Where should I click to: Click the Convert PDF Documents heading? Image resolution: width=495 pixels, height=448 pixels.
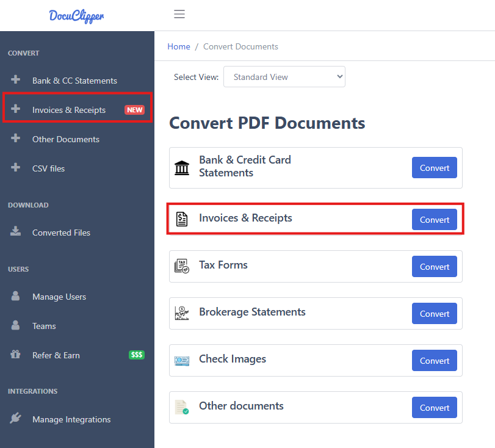[267, 123]
